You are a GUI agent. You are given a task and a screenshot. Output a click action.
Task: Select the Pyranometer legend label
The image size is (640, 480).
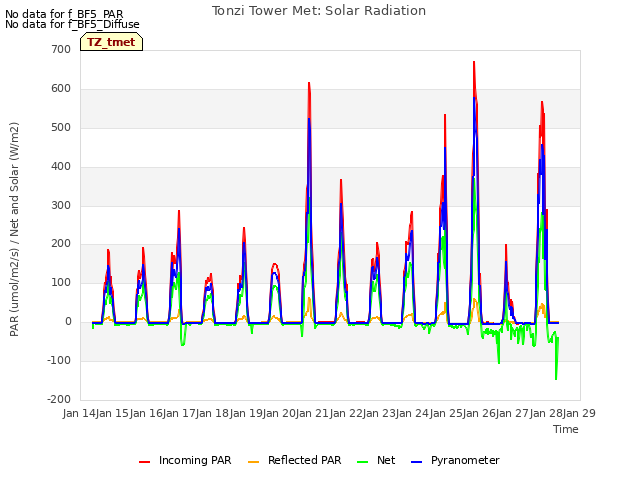(x=465, y=460)
